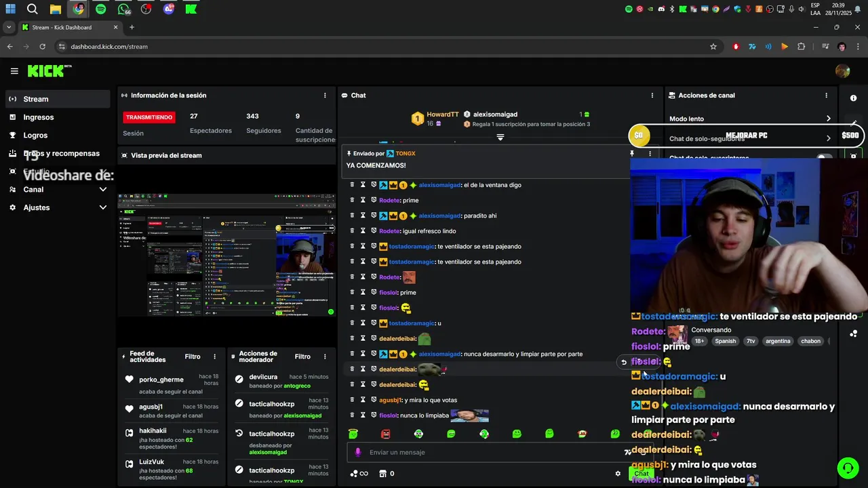Open the Kick hamburger navigation menu

coord(14,71)
